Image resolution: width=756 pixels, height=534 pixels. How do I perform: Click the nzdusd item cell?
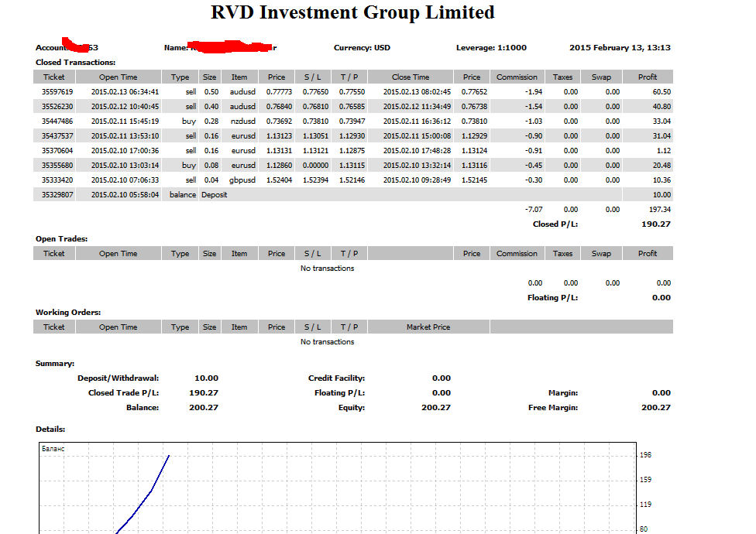[x=243, y=121]
